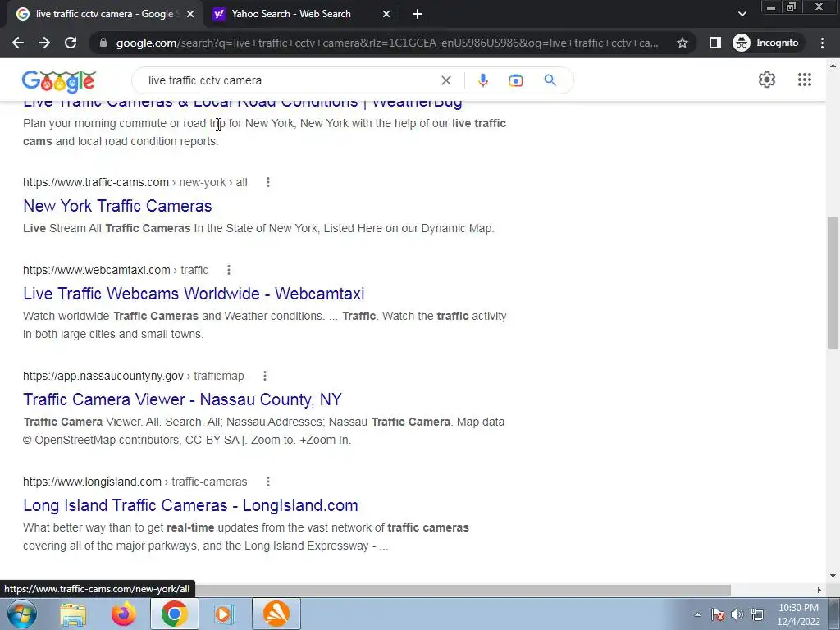Open File Explorer from taskbar

[73, 614]
